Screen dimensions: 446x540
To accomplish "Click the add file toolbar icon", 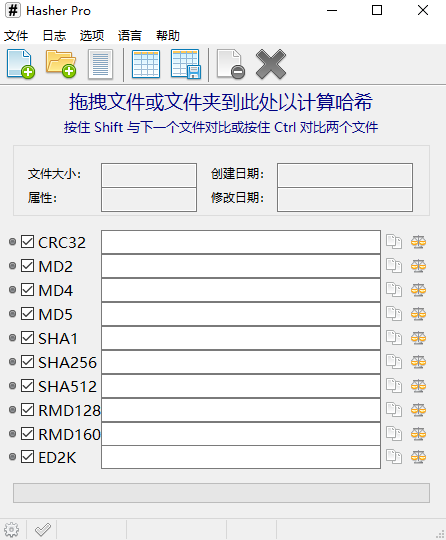I will tap(21, 64).
